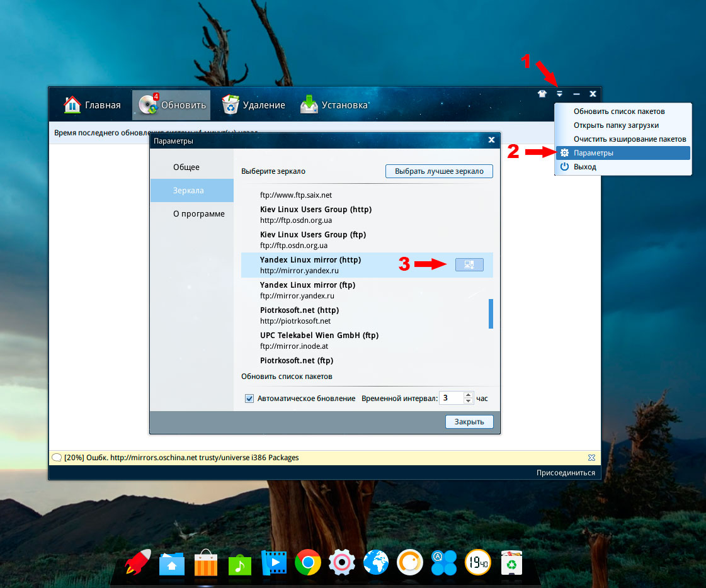Increase the Временной интервал value
This screenshot has width=706, height=588.
[x=468, y=395]
